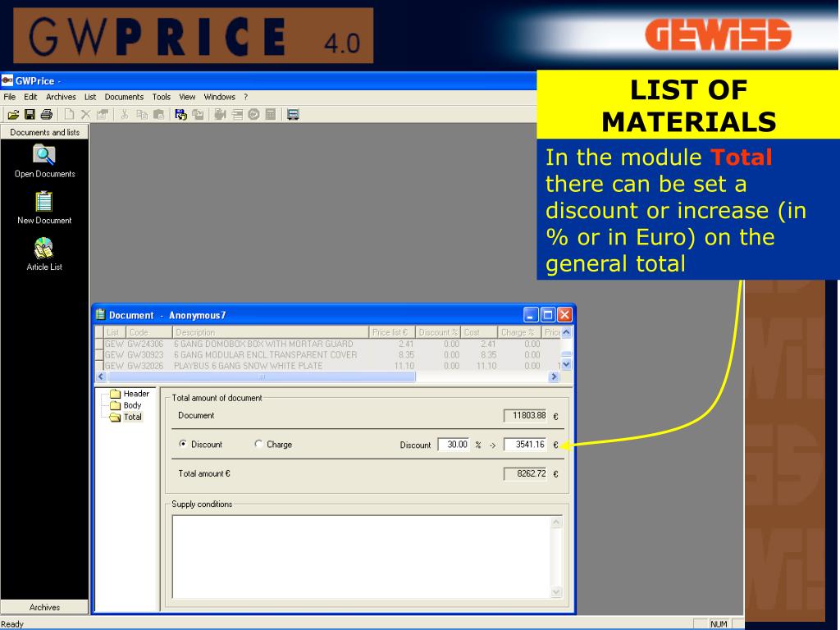Image resolution: width=840 pixels, height=630 pixels.
Task: Click the Total amount field 8262.72
Action: pos(525,473)
